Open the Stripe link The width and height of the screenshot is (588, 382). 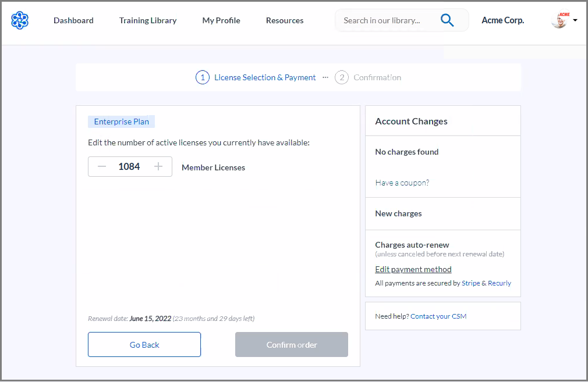tap(470, 283)
